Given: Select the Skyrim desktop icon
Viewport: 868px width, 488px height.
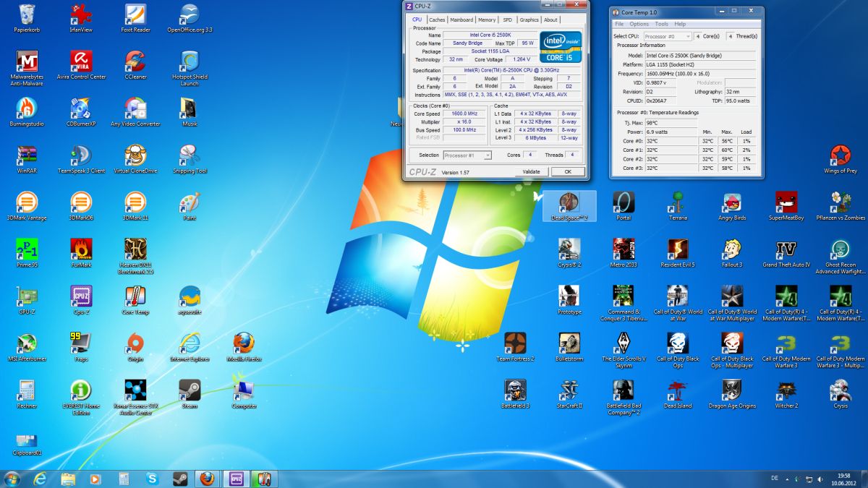Looking at the screenshot, I should [624, 350].
